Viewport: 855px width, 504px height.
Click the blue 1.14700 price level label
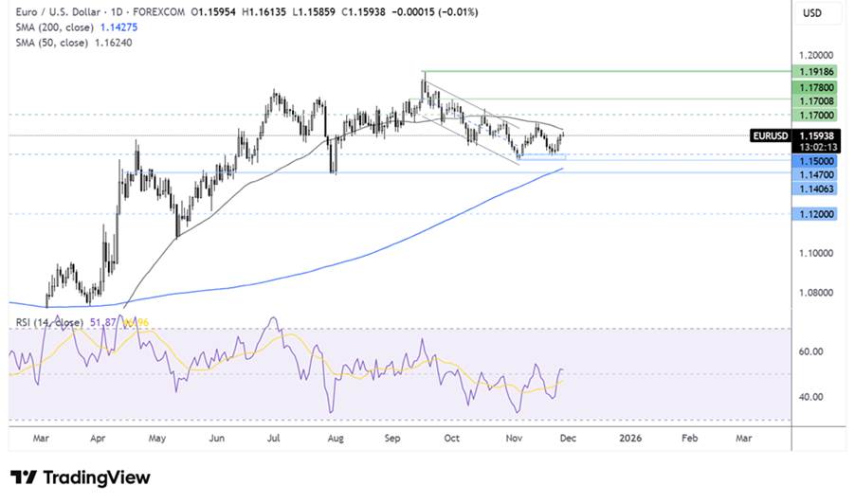(x=814, y=175)
